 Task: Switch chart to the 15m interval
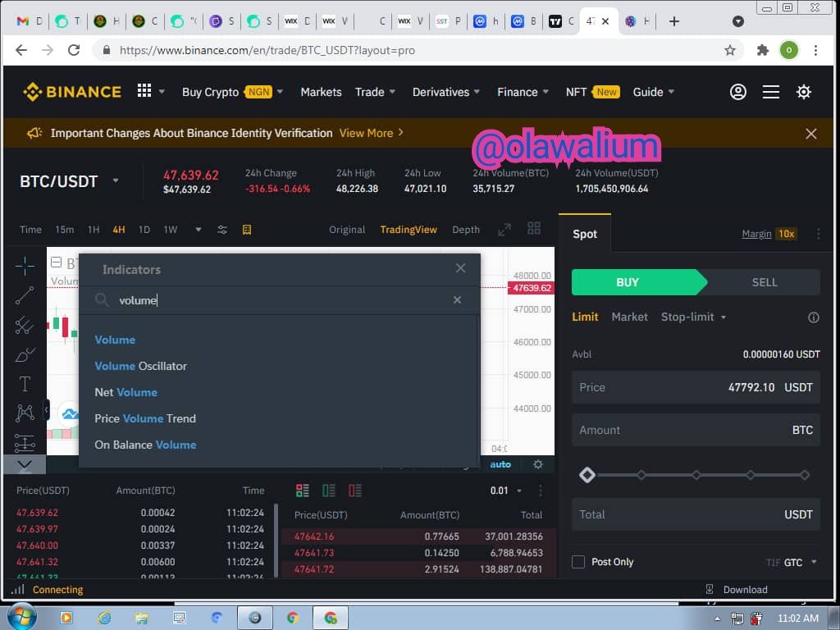(x=64, y=230)
